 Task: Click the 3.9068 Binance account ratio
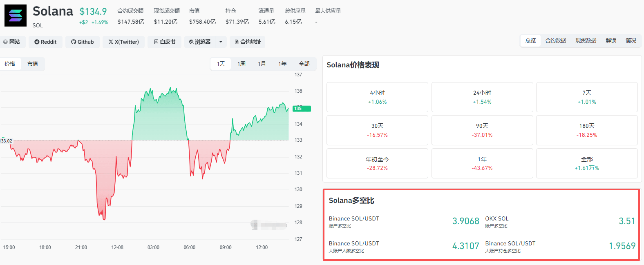tap(465, 221)
